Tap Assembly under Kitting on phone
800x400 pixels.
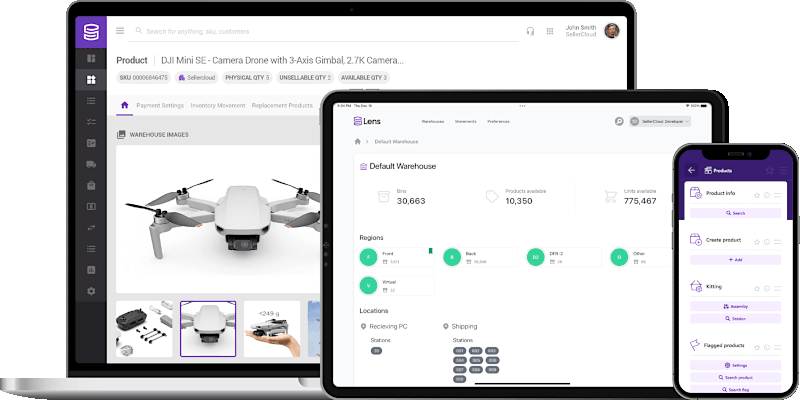(x=735, y=307)
